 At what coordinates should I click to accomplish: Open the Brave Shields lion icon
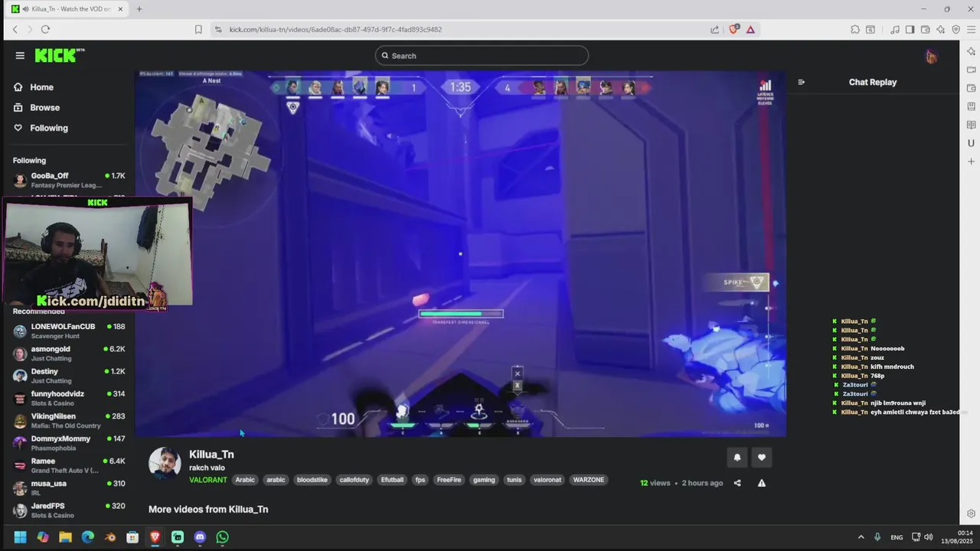point(733,29)
